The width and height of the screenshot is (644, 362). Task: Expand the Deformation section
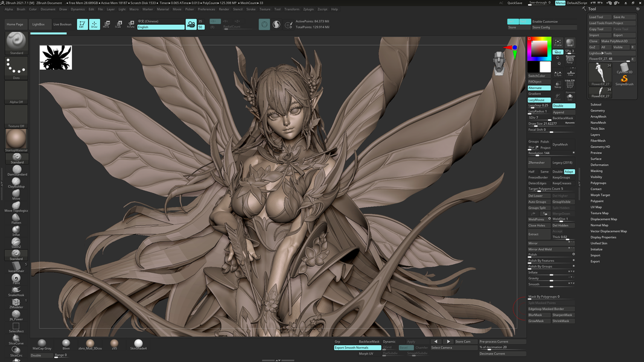coord(599,165)
